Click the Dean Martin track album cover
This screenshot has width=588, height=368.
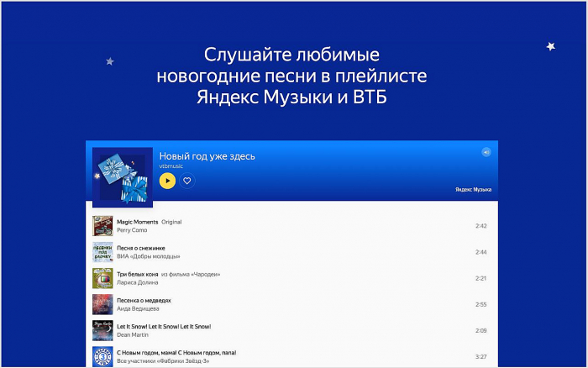[x=102, y=330]
